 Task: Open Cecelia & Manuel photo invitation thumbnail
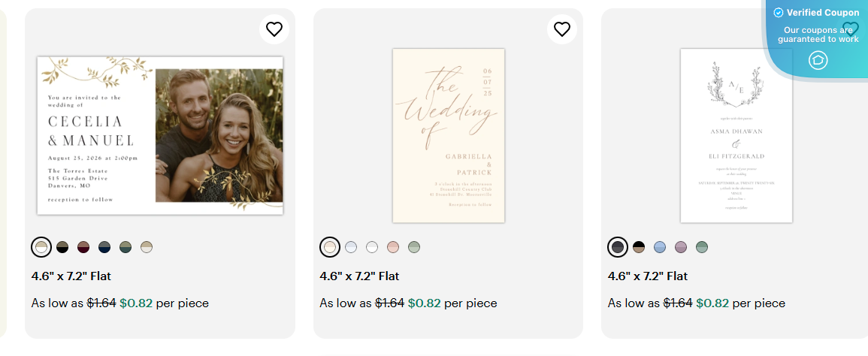pos(160,135)
